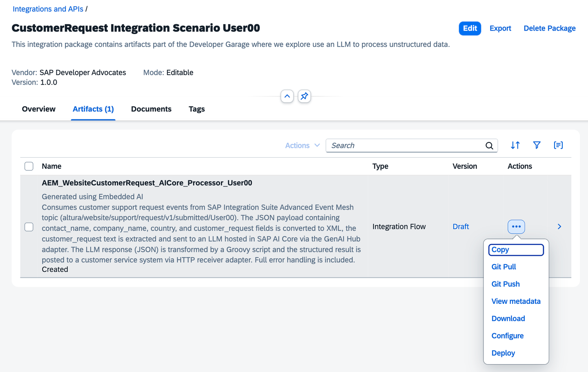Choose Git Pull from the actions menu
This screenshot has width=588, height=372.
(504, 267)
